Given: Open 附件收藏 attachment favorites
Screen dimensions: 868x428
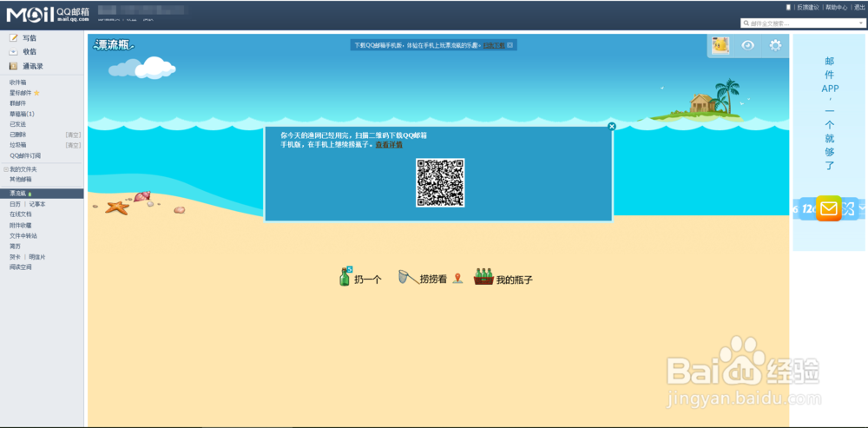Looking at the screenshot, I should (x=20, y=226).
